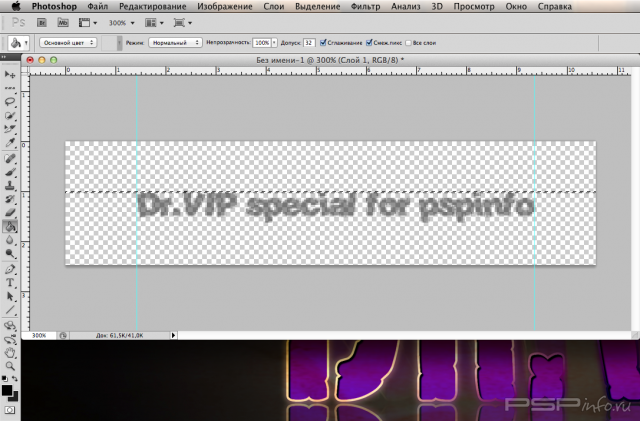Select the Eraser tool
Image resolution: width=640 pixels, height=421 pixels.
(x=10, y=212)
